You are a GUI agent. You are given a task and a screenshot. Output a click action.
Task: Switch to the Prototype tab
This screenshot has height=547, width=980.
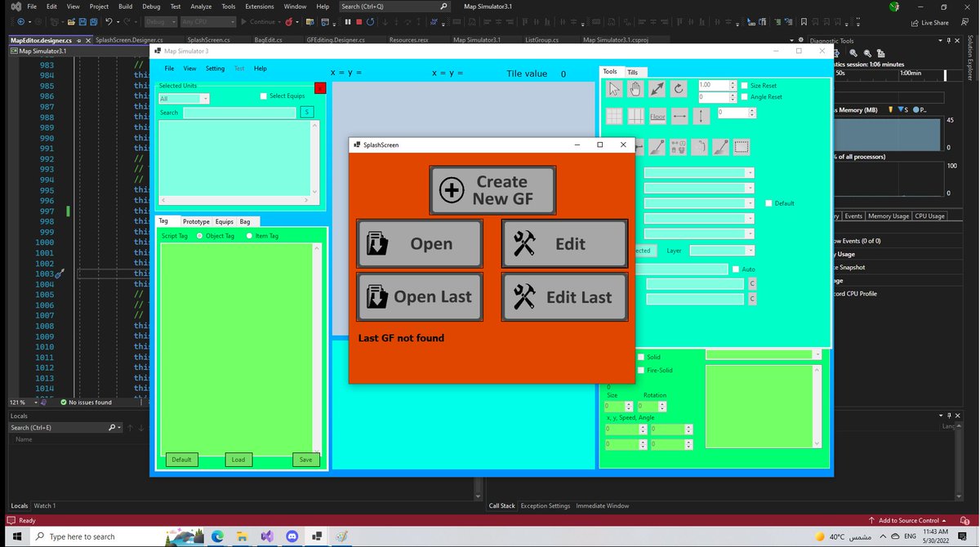tap(196, 222)
